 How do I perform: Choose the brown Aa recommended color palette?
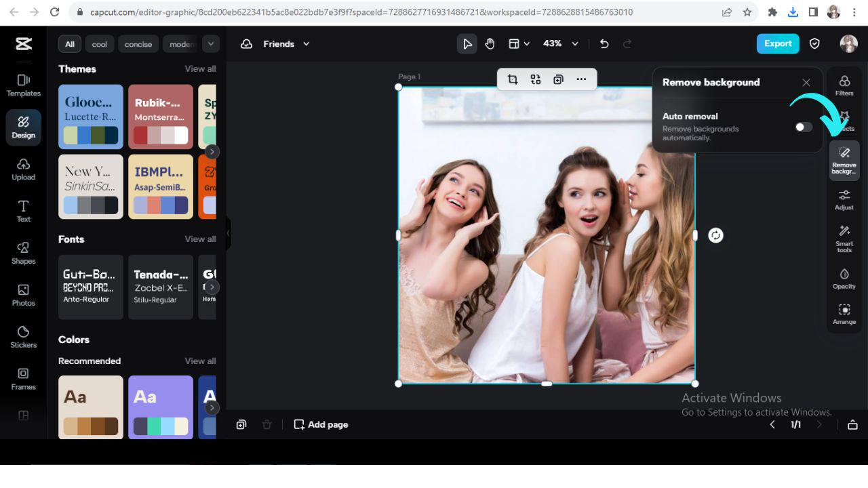point(91,407)
